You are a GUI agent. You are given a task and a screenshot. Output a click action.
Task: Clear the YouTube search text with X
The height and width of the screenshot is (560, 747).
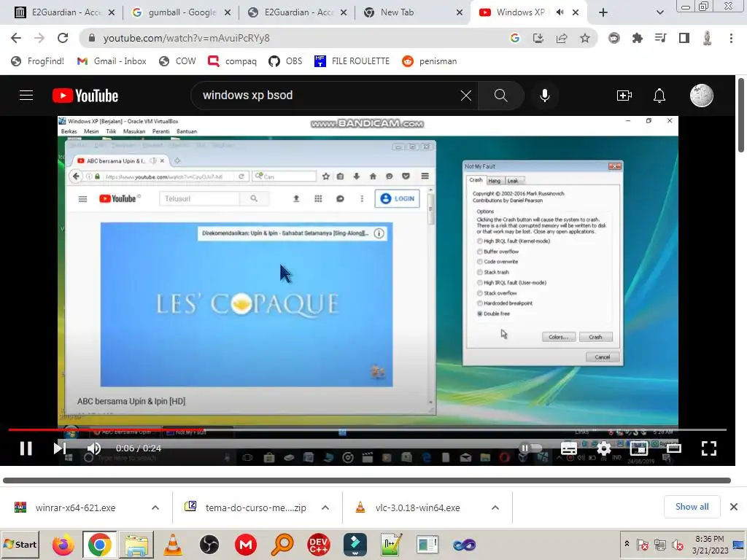(x=466, y=96)
